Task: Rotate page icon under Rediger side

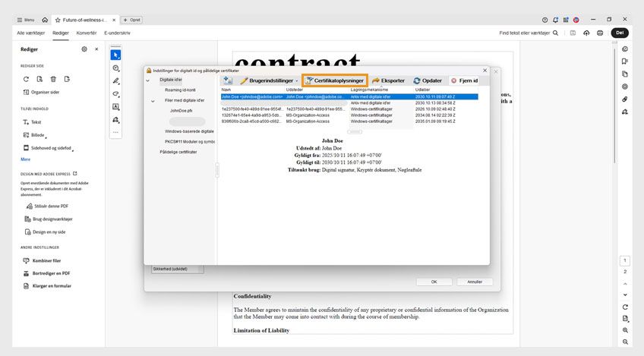Action: 26,79
